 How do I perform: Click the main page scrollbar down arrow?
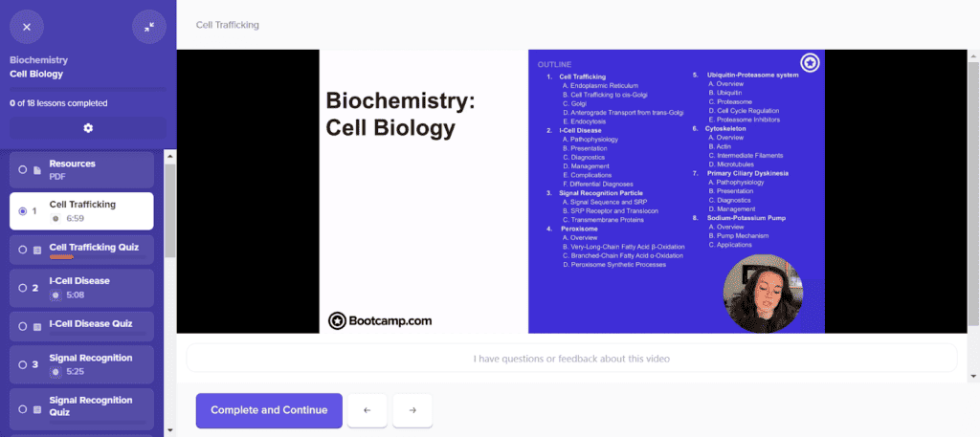point(973,376)
